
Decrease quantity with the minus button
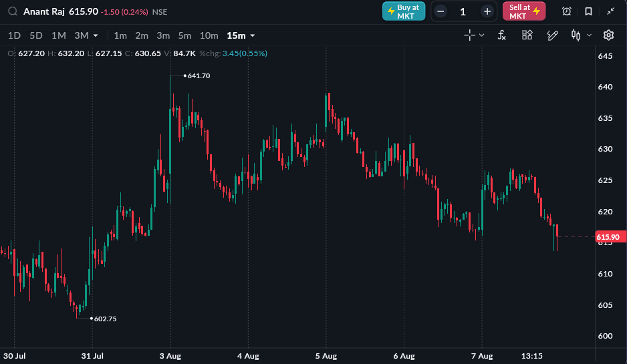click(x=441, y=11)
